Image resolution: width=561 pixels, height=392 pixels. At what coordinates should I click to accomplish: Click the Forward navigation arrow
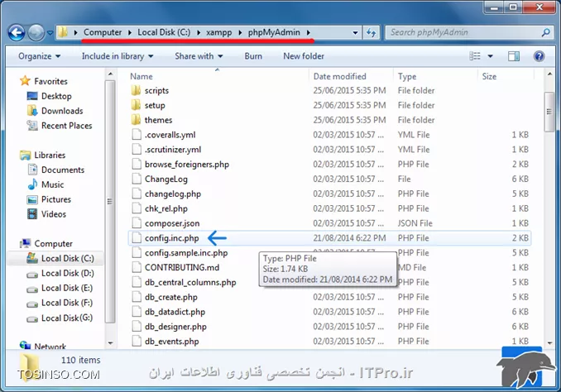[x=36, y=33]
